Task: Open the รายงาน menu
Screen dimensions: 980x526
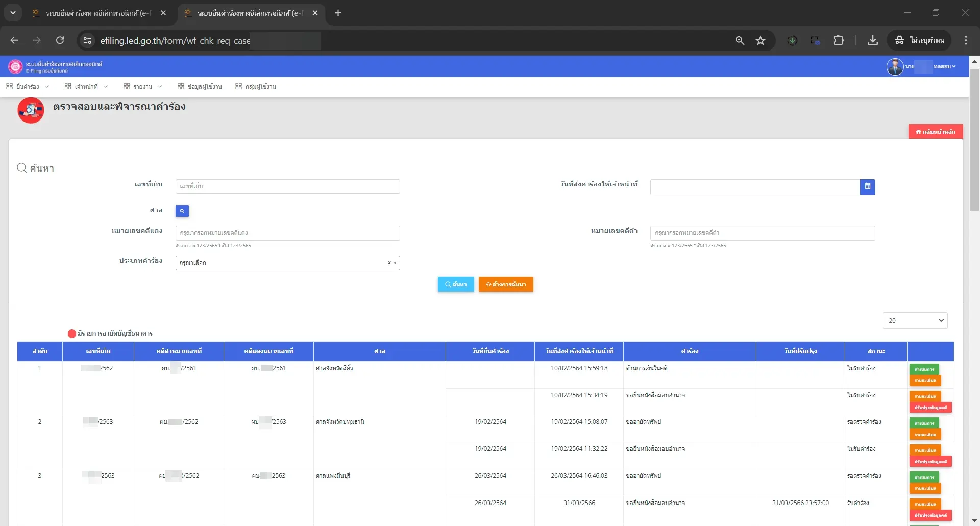Action: pos(142,87)
